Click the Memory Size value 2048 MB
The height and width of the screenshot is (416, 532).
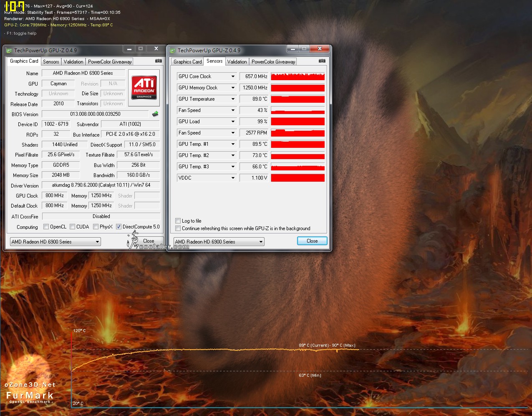(61, 175)
